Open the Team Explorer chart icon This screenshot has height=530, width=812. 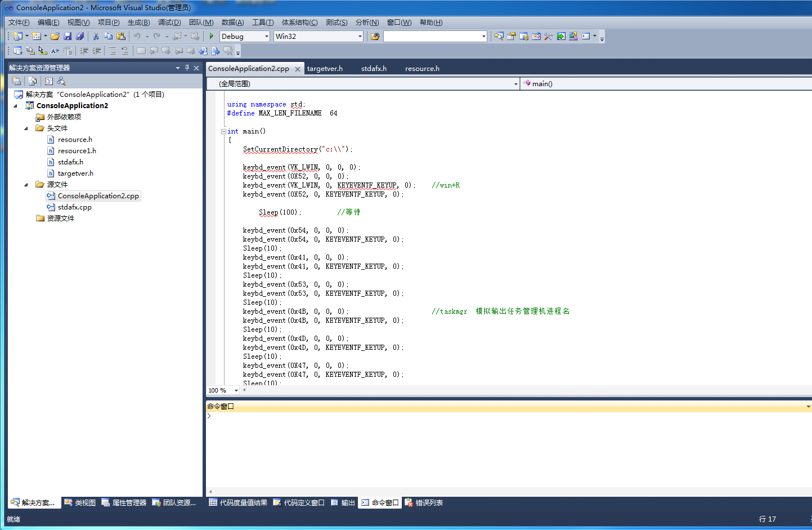(x=524, y=36)
